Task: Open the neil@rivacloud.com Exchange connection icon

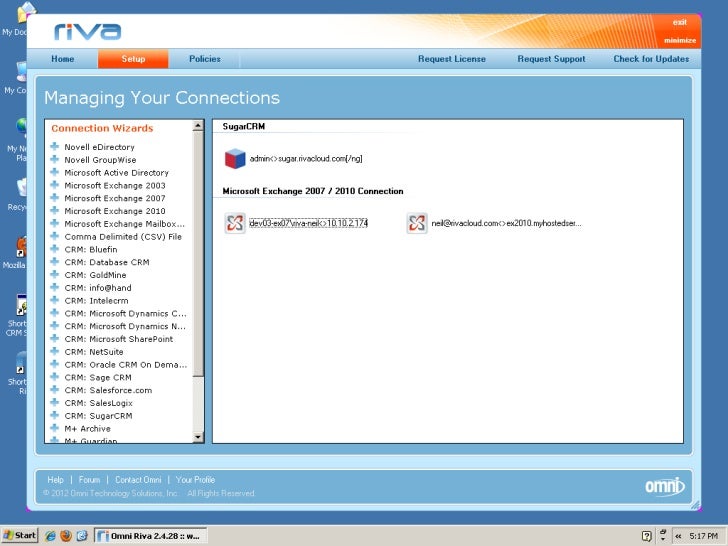Action: tap(417, 223)
